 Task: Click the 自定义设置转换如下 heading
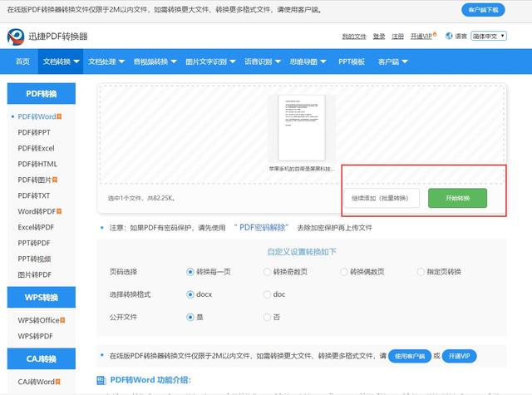point(302,252)
